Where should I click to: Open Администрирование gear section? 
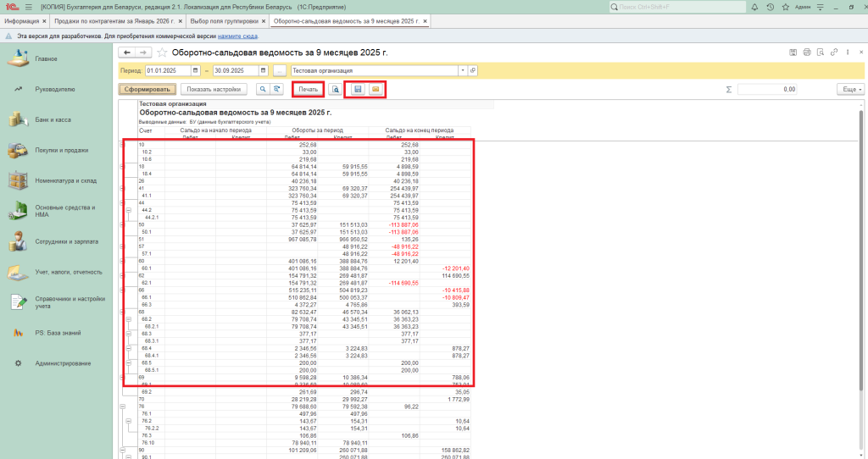tap(63, 363)
